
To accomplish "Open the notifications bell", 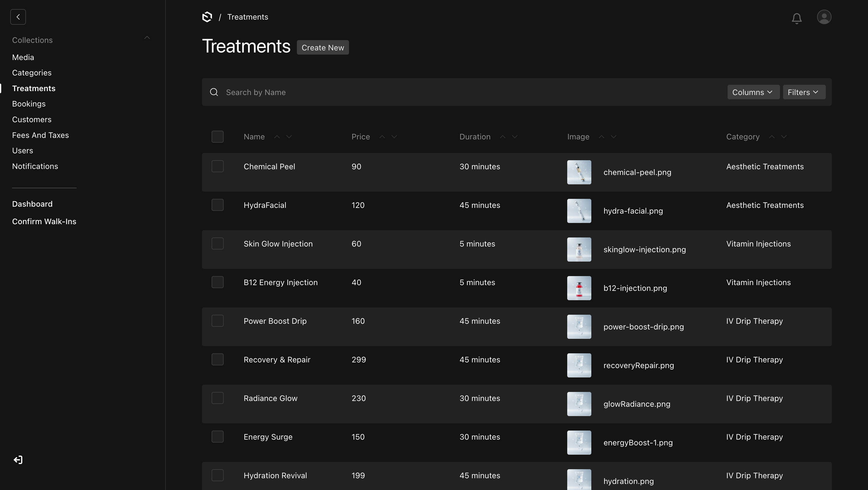I will tap(797, 18).
